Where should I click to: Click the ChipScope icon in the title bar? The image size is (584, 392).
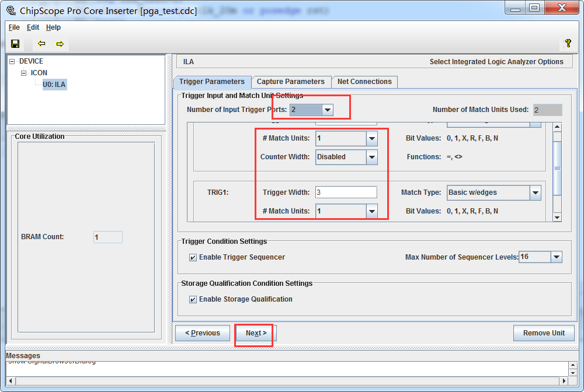(11, 8)
